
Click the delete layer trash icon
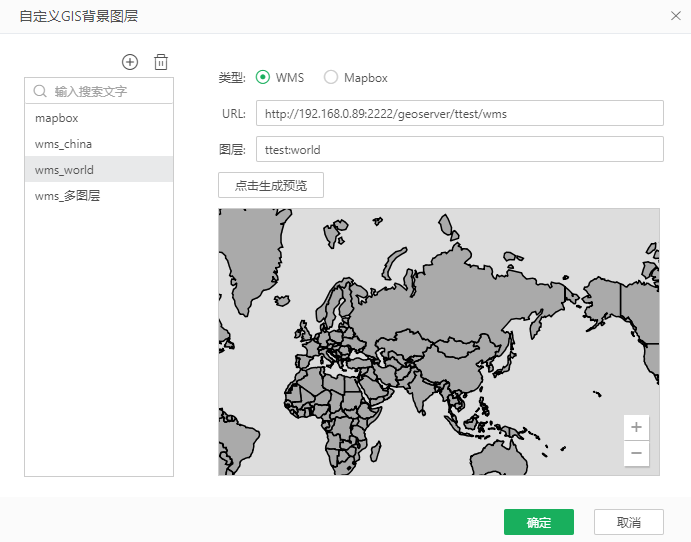click(x=160, y=62)
